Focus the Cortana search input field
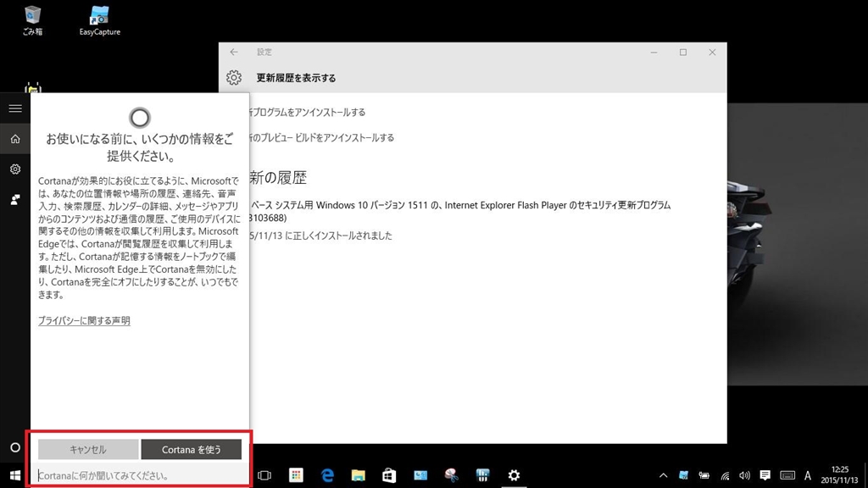 point(140,475)
